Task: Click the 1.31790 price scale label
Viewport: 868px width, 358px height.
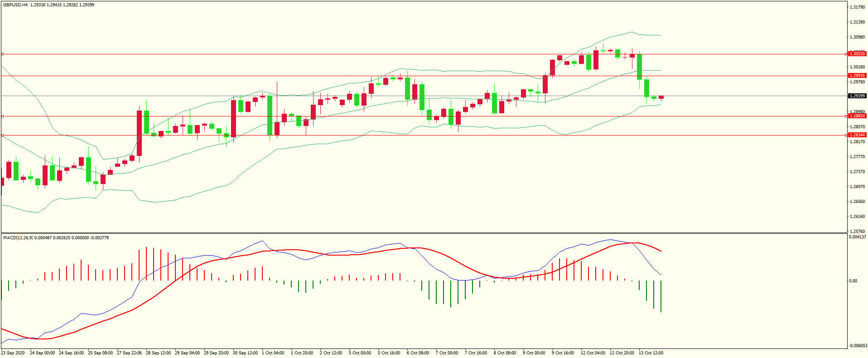Action: [x=857, y=7]
